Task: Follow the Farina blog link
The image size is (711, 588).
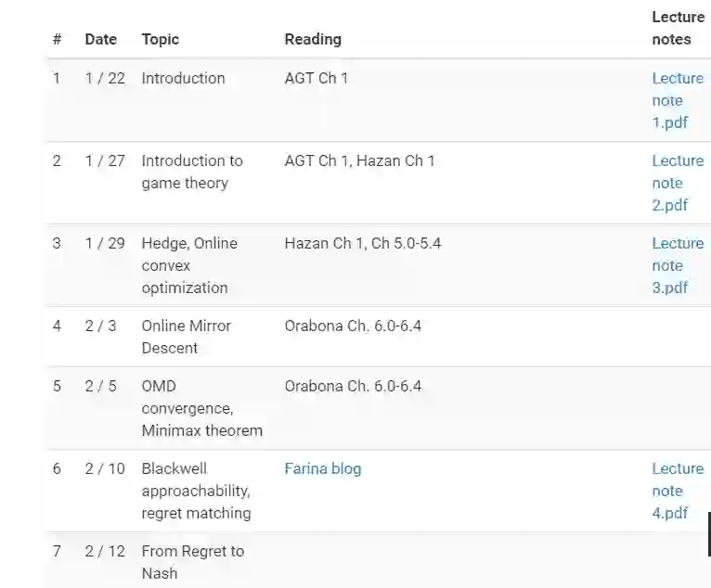Action: coord(322,468)
